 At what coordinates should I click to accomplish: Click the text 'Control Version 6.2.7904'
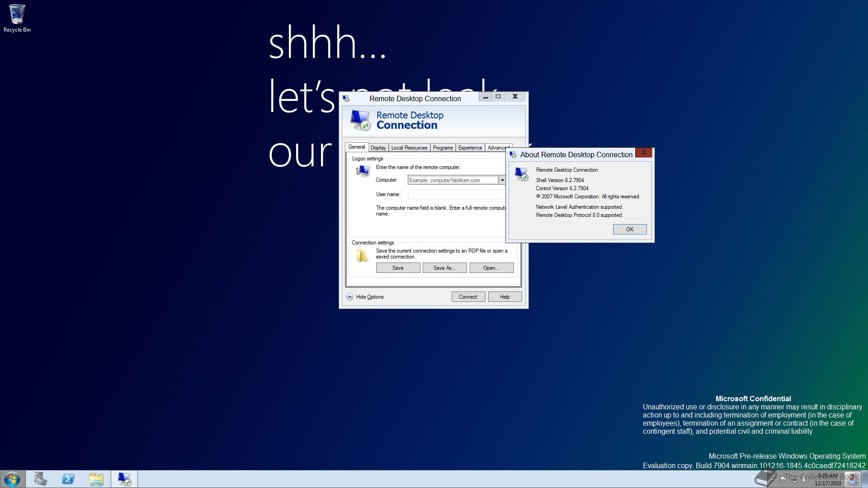pos(562,188)
